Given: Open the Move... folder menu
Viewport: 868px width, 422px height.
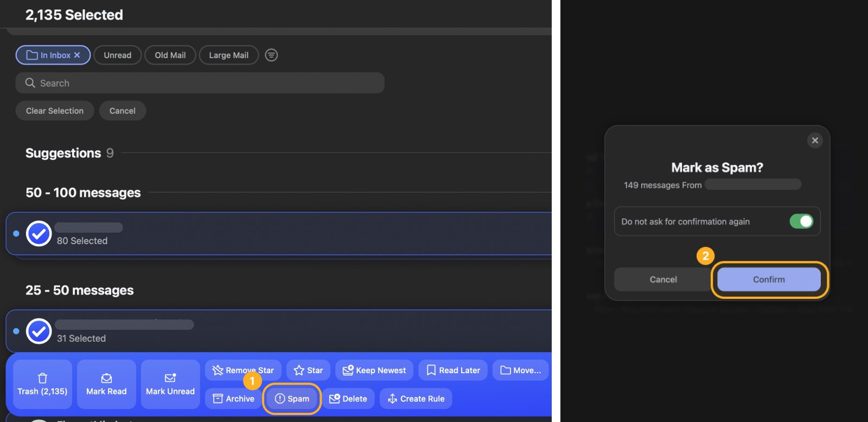Looking at the screenshot, I should (521, 370).
